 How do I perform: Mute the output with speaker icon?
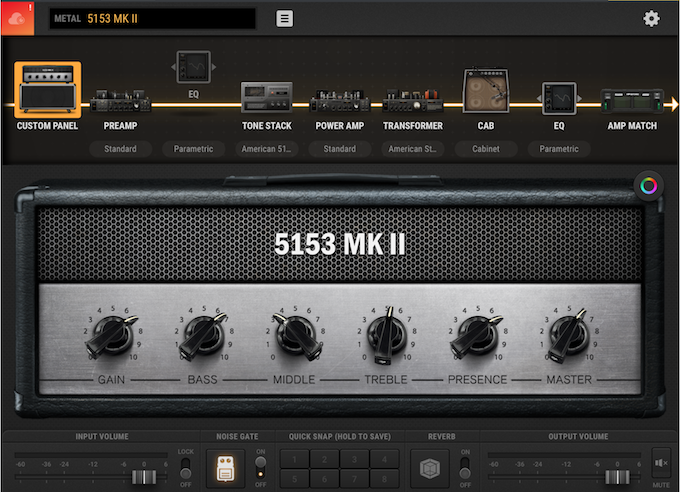tap(661, 463)
